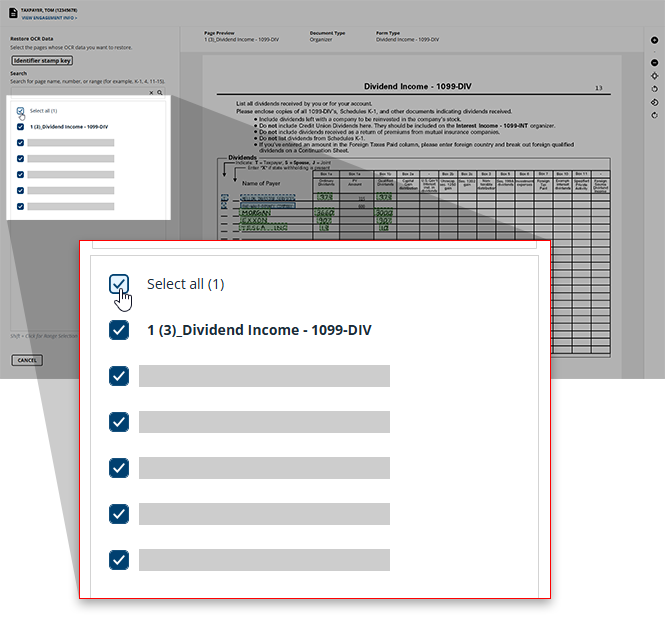Click the rotate icon directly below the diamond icon
The height and width of the screenshot is (621, 665).
tap(654, 89)
